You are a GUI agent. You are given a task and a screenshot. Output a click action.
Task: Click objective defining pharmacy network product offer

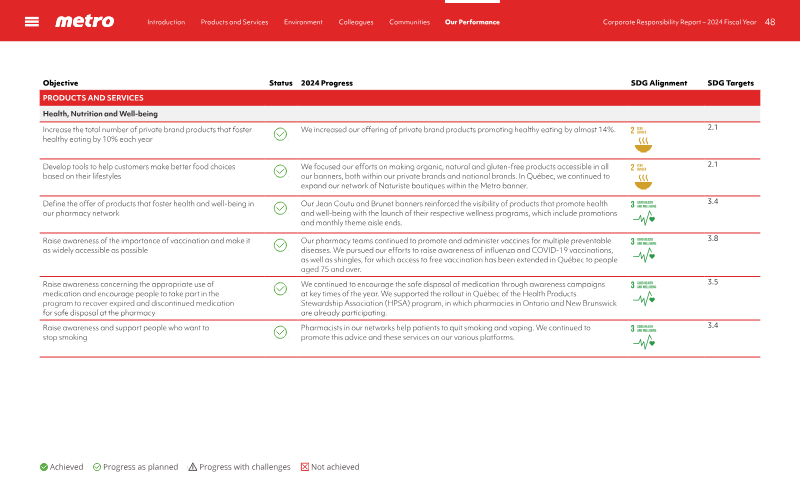coord(148,208)
